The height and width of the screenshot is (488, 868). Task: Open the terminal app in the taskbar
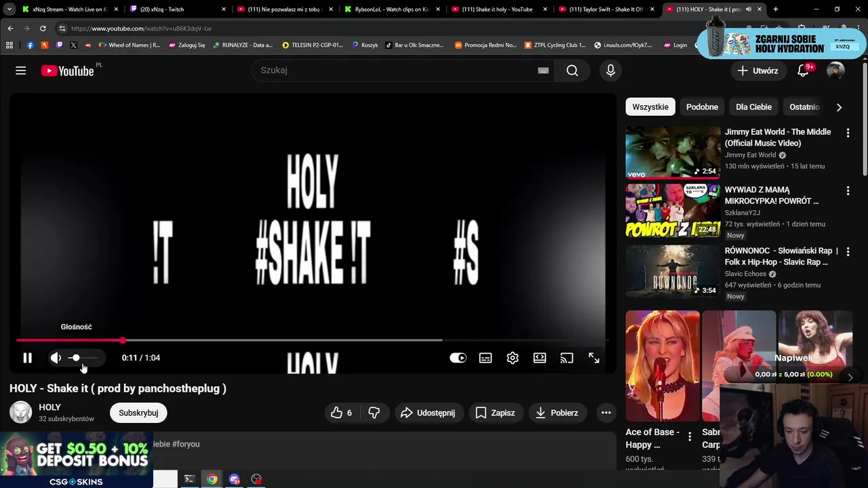click(x=189, y=479)
